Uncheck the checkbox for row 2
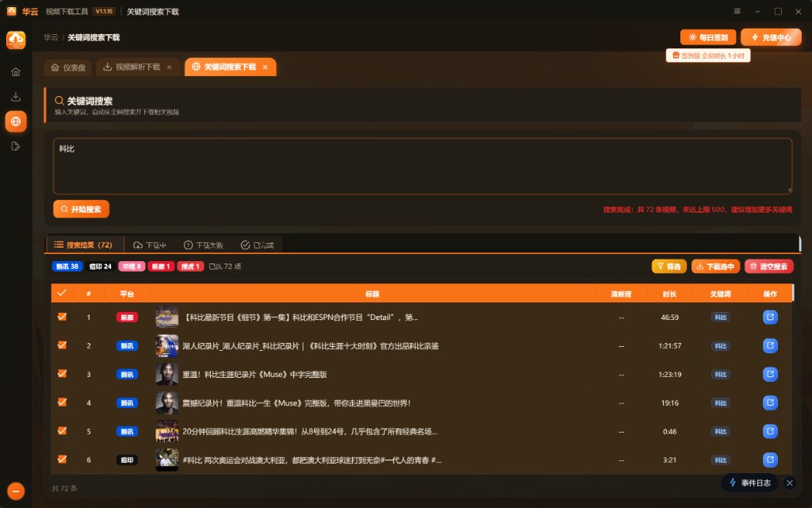Screen dimensions: 812x508 click(x=62, y=345)
